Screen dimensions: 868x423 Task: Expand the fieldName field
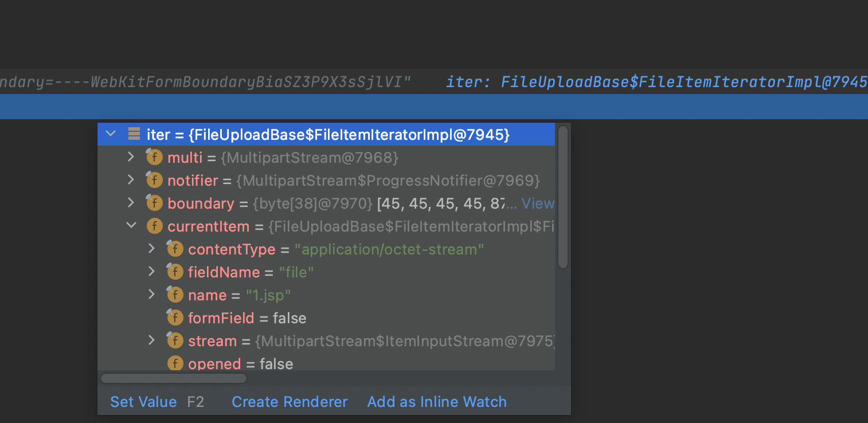tap(151, 272)
